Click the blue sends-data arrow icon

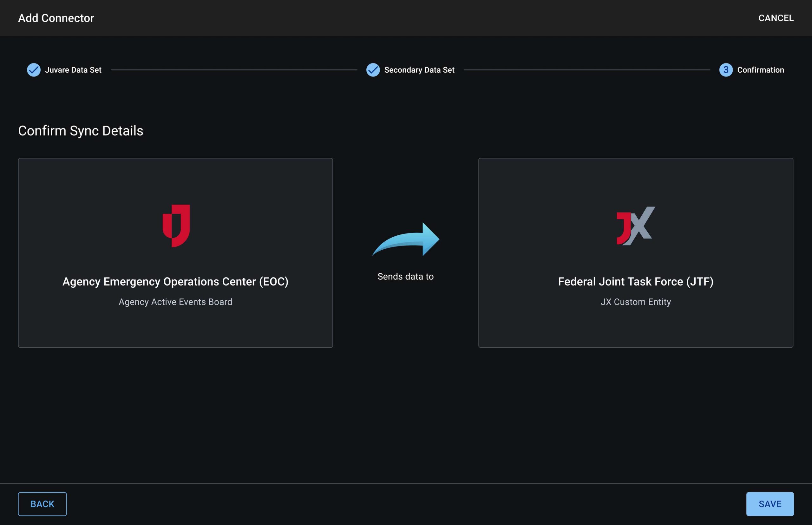coord(406,239)
